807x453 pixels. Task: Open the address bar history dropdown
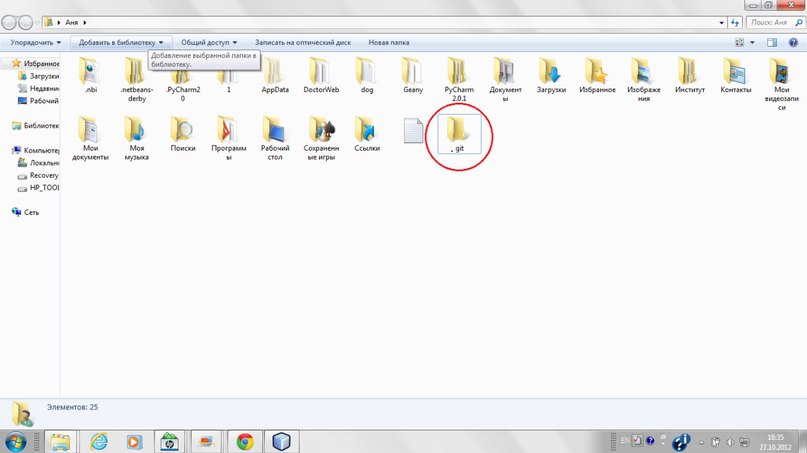(722, 23)
